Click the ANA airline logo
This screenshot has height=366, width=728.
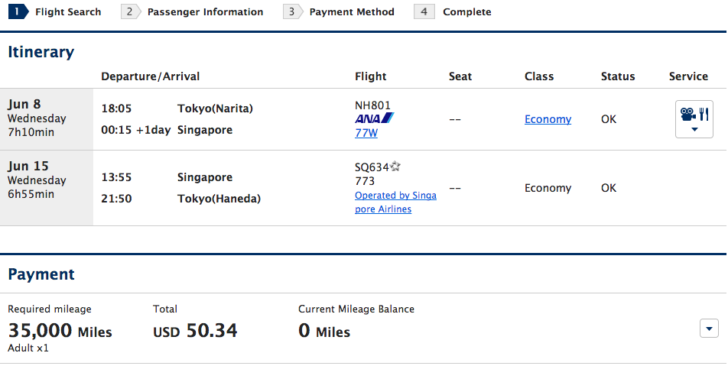tap(374, 118)
